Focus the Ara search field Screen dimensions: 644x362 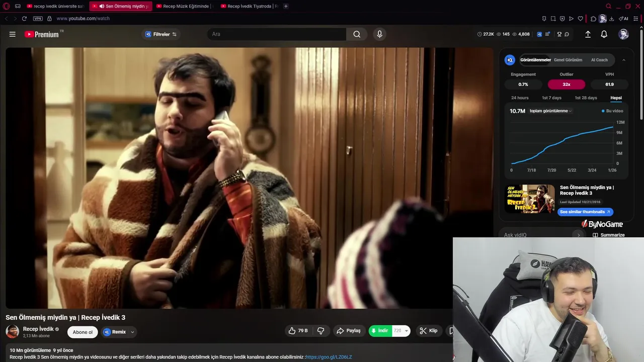[x=277, y=34]
